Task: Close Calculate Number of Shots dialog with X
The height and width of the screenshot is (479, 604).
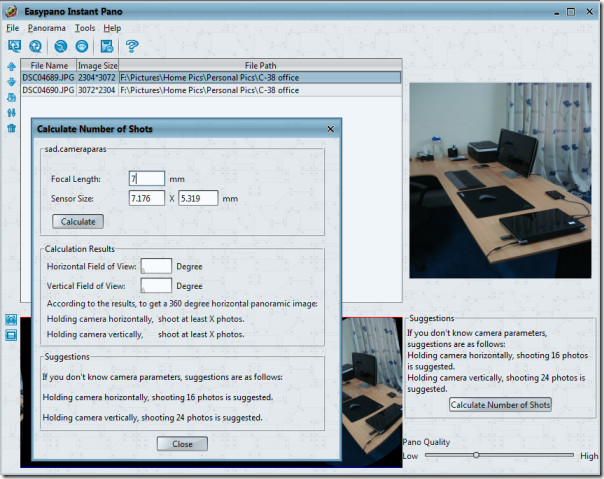Action: (x=331, y=129)
